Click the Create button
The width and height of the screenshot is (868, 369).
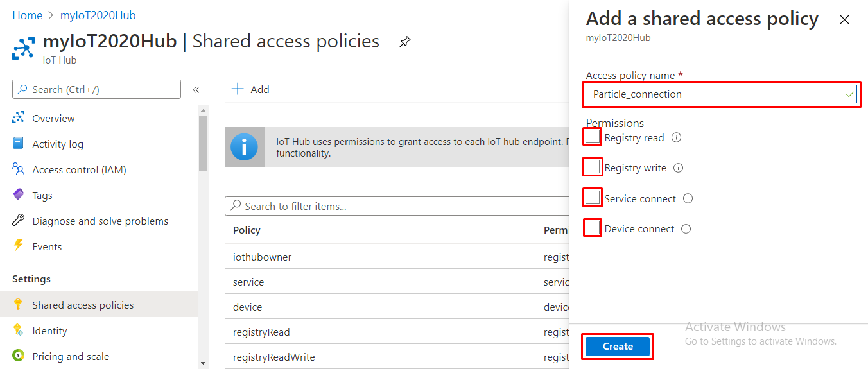coord(618,347)
